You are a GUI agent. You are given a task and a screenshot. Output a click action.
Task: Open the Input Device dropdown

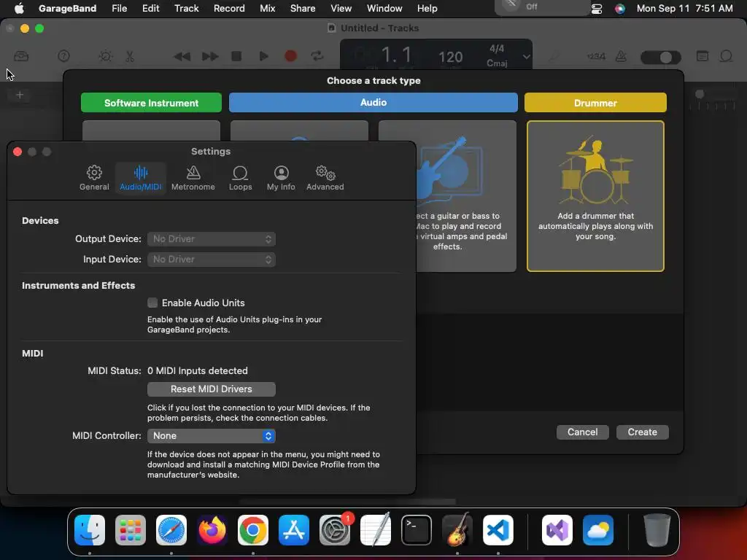211,260
